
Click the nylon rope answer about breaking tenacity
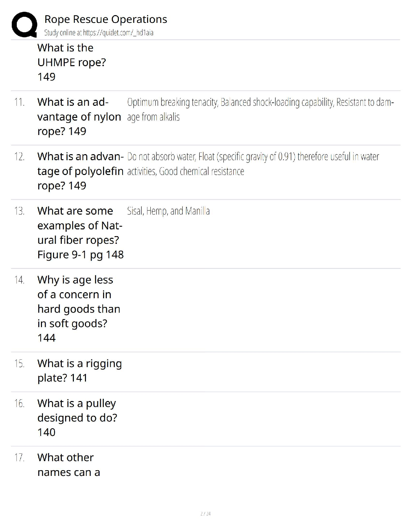pos(260,109)
